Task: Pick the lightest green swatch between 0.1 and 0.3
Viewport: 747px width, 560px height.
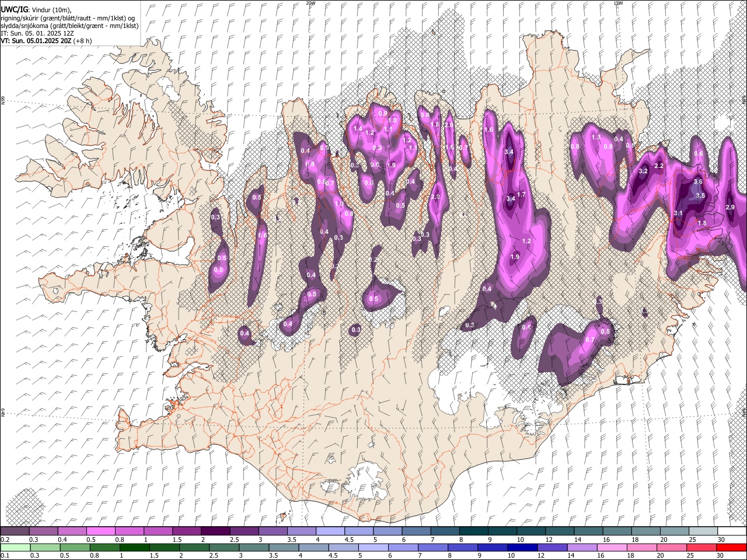Action: (x=15, y=548)
